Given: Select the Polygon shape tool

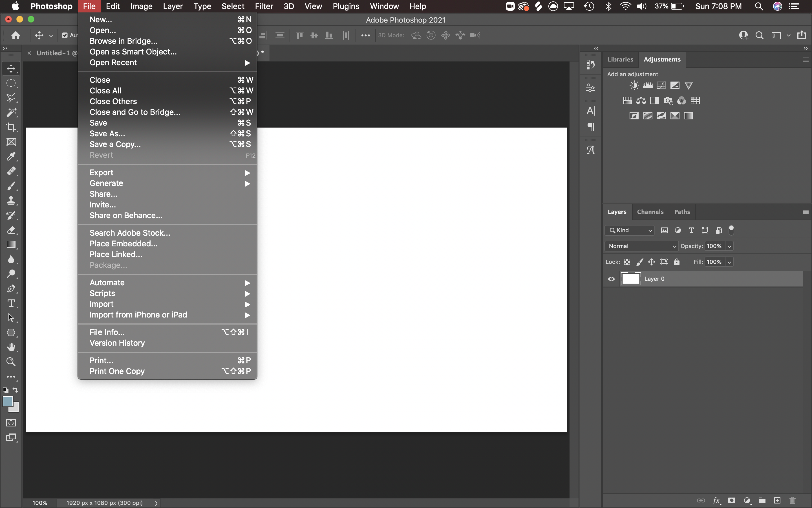Looking at the screenshot, I should (11, 333).
